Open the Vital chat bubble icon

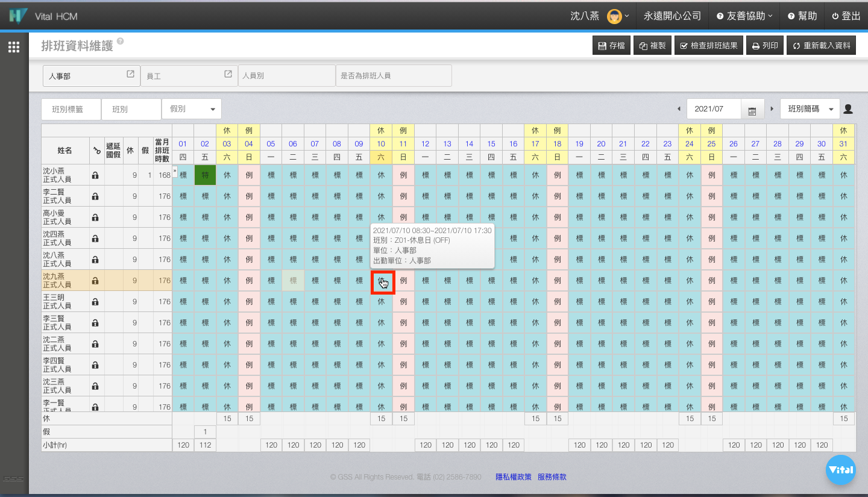845,470
